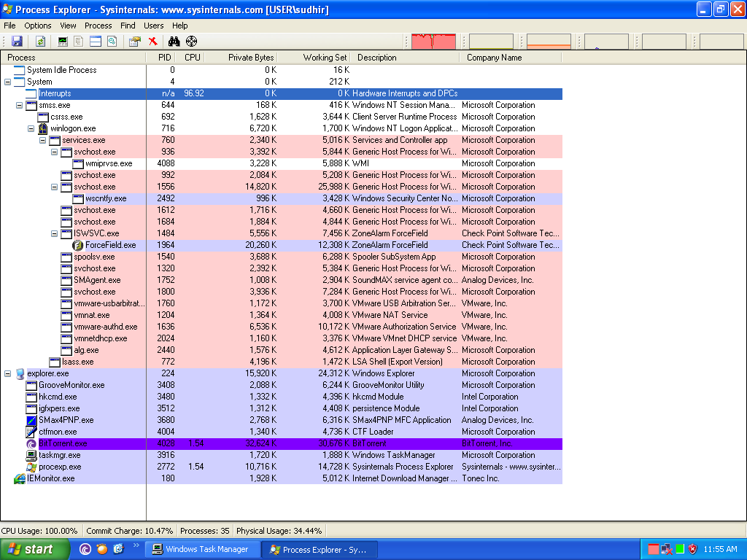Viewport: 747px width, 560px height.
Task: Toggle the Show Lower Pane toolbar icon
Action: pyautogui.click(x=96, y=42)
